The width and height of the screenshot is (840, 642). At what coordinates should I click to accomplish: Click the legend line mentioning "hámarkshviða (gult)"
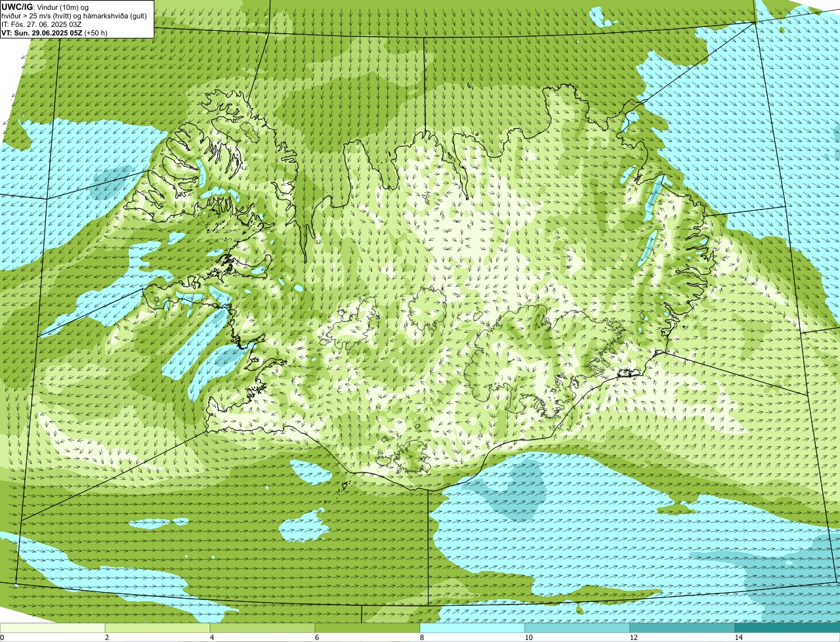click(x=74, y=16)
